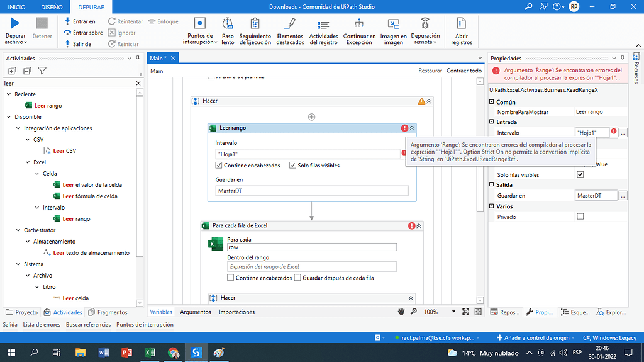
Task: Click the Salir de step-out icon
Action: click(x=67, y=43)
